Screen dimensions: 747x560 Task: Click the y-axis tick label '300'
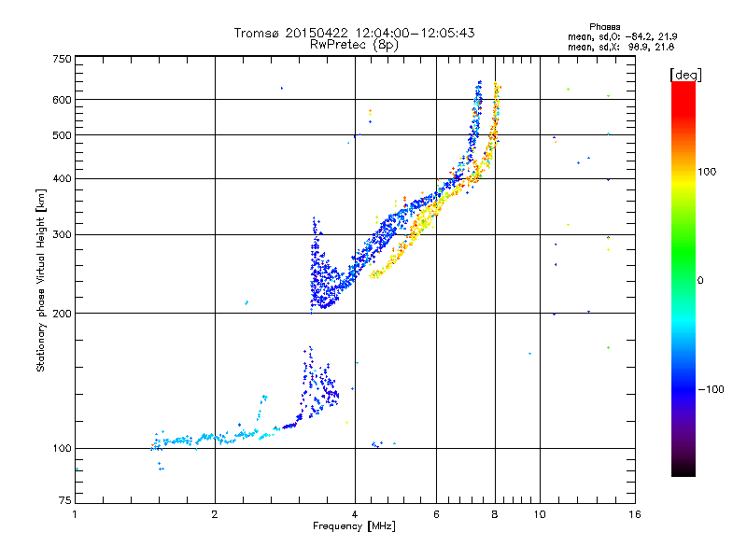pos(62,235)
